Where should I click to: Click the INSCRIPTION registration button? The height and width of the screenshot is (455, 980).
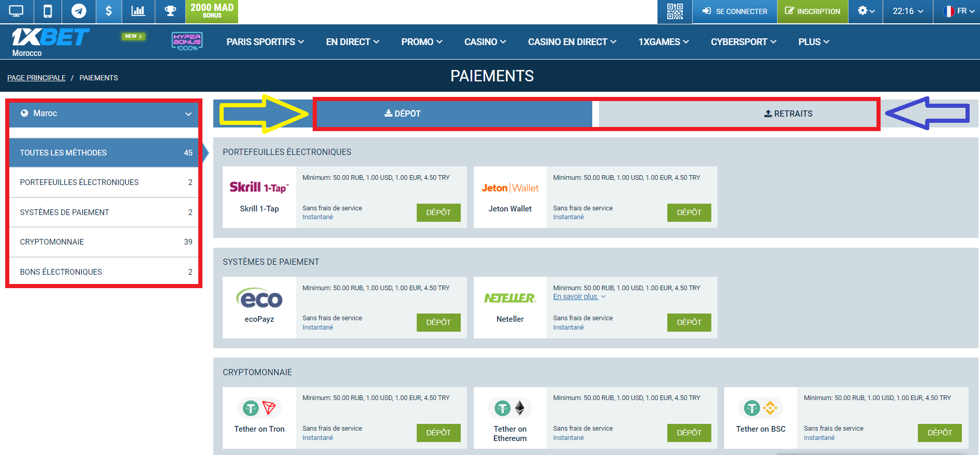click(x=813, y=11)
